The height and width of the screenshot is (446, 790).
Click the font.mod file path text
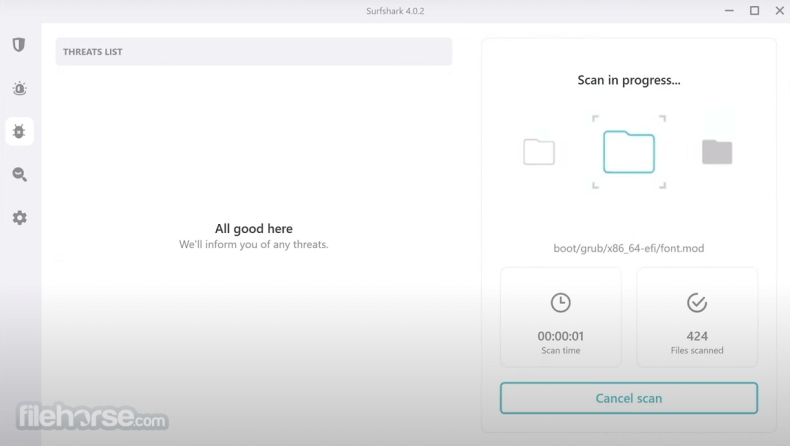tap(628, 248)
